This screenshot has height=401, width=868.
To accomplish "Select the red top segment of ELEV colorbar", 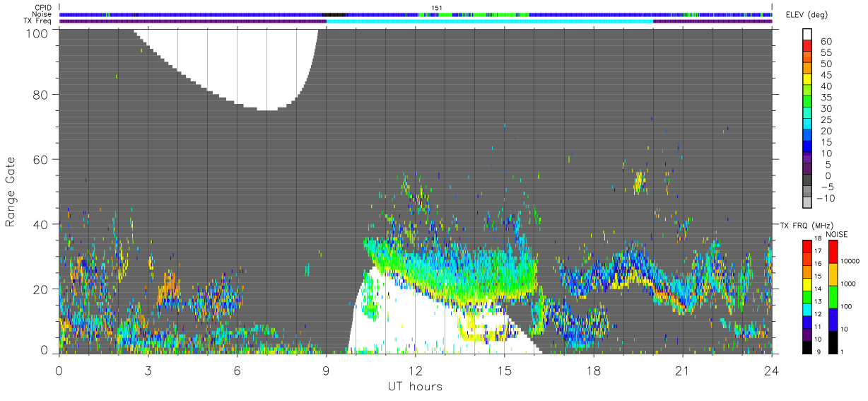I will tap(809, 45).
